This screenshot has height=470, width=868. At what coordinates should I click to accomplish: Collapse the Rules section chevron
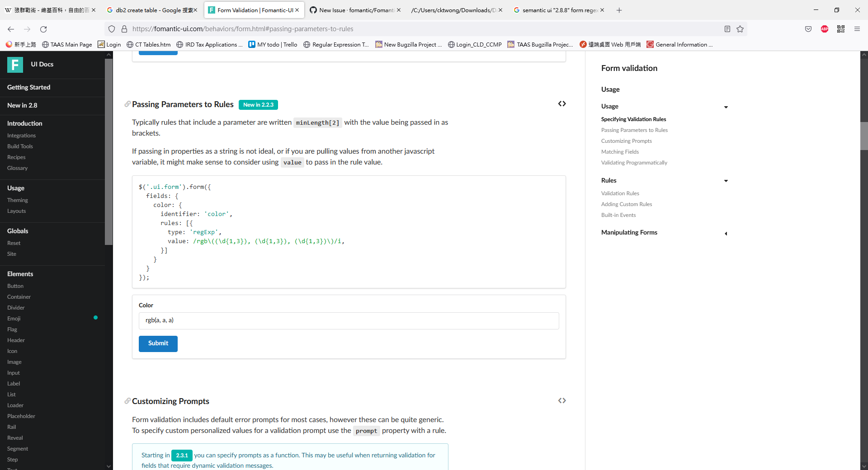click(726, 180)
